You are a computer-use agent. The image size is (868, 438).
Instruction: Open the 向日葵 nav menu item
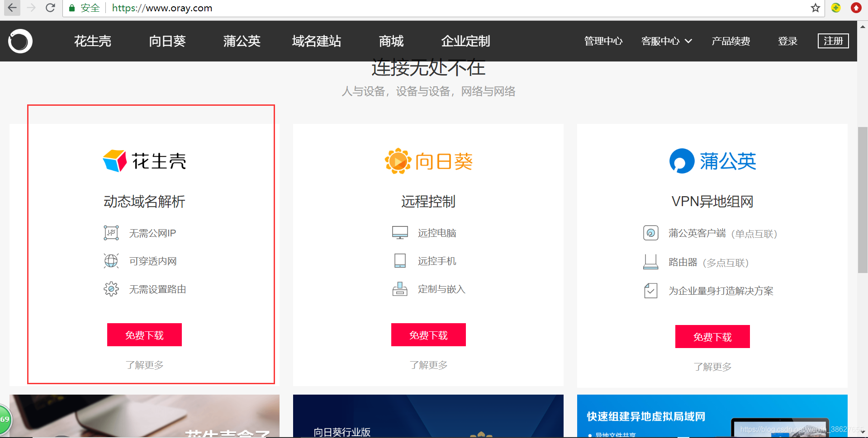(167, 41)
